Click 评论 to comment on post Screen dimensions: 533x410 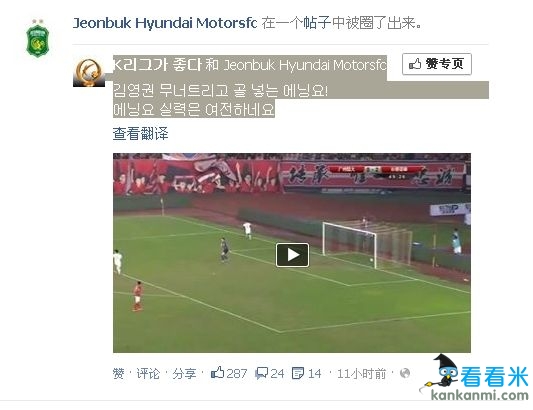point(148,374)
